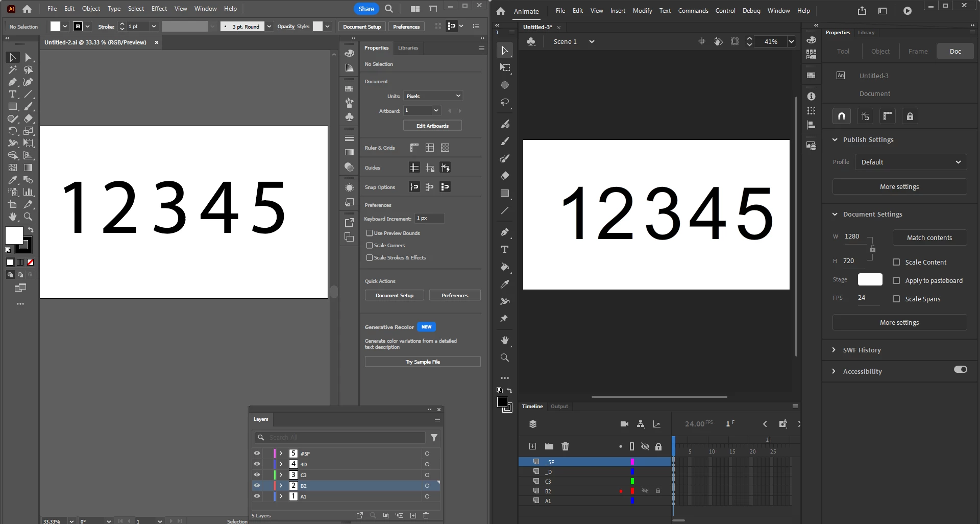Click the Illustrator search magnifier icon
980x524 pixels.
tap(389, 9)
